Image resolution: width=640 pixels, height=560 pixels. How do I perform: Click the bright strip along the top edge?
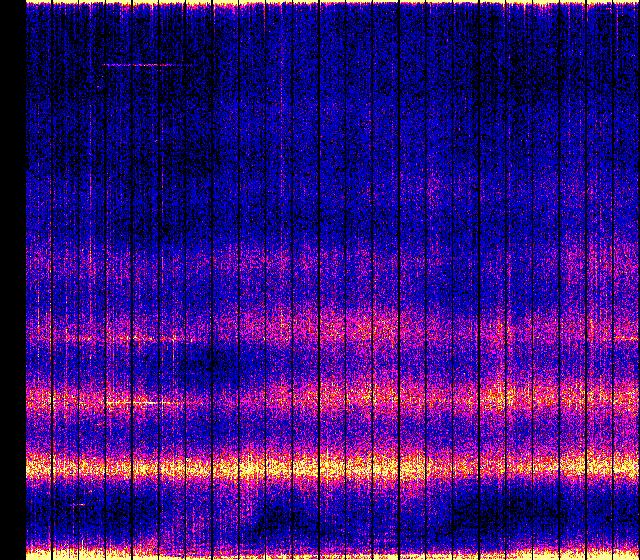pyautogui.click(x=330, y=4)
